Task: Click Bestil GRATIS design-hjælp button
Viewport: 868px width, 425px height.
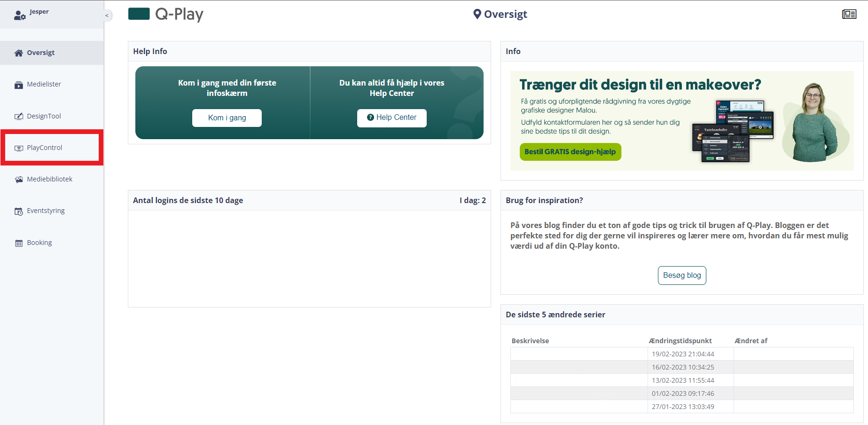Action: pos(570,152)
